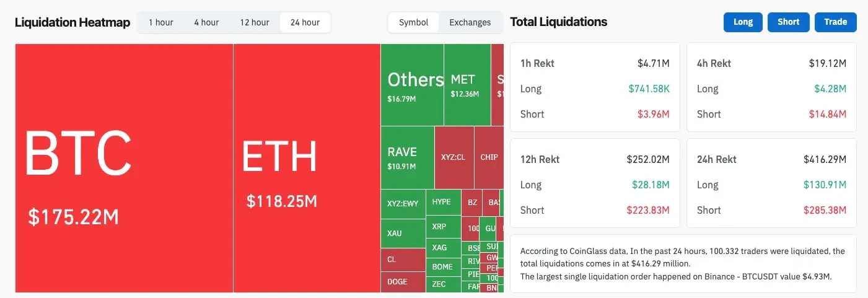Image resolution: width=868 pixels, height=298 pixels.
Task: Select the RAVE $10.91M tile
Action: pyautogui.click(x=407, y=157)
